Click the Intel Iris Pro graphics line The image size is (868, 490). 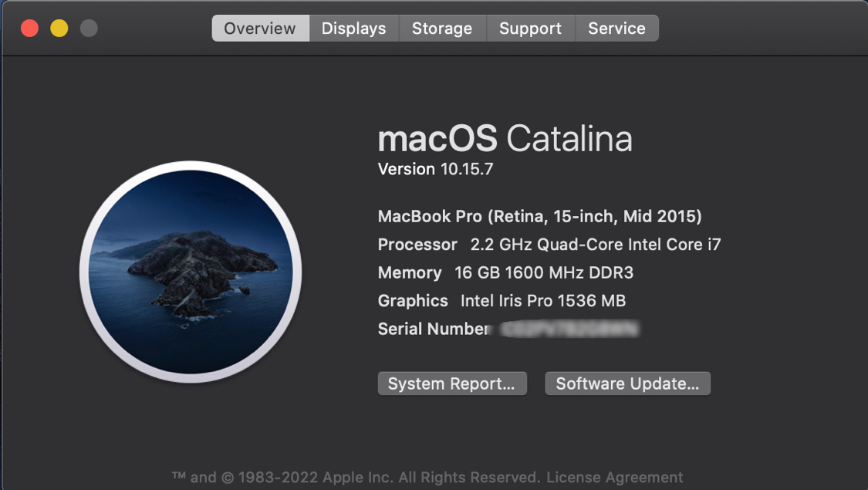502,301
